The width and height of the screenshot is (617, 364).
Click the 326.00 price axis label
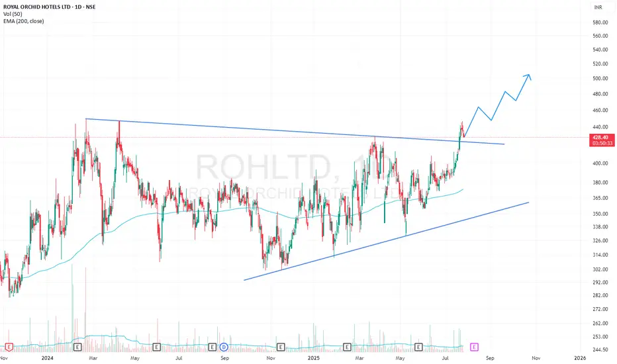pyautogui.click(x=600, y=240)
